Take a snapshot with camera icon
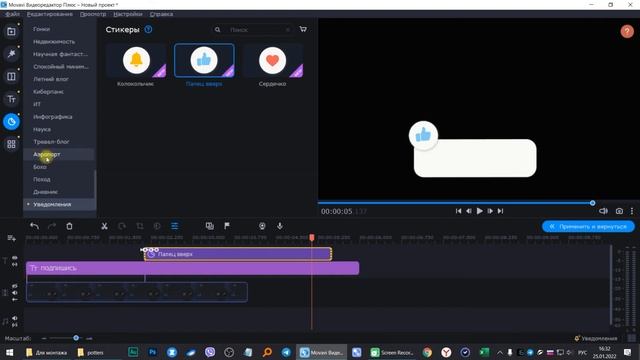The width and height of the screenshot is (640, 360). 619,211
